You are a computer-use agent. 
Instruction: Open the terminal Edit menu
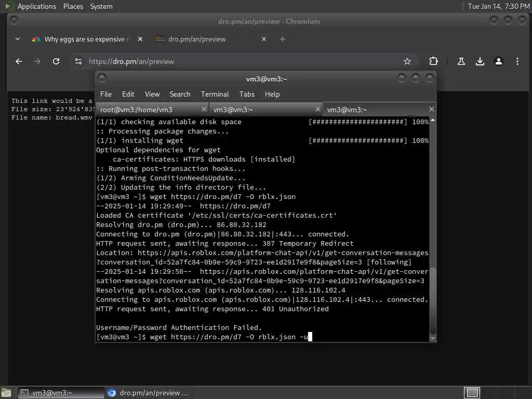[x=128, y=95]
